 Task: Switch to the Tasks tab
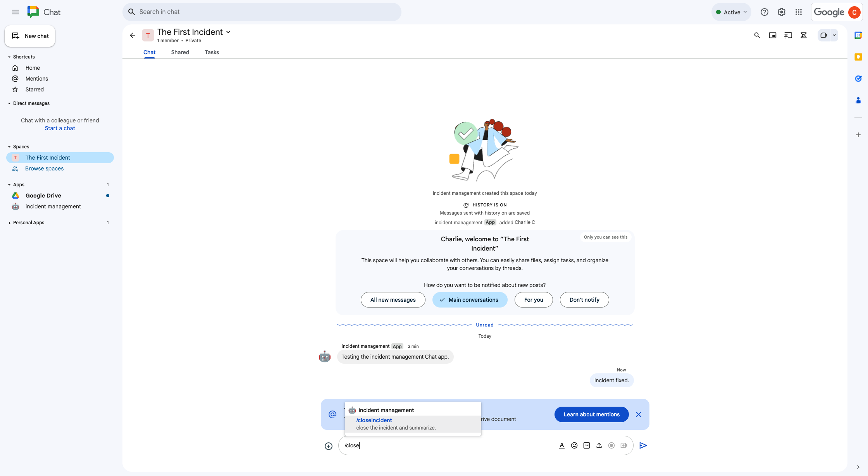(x=212, y=52)
